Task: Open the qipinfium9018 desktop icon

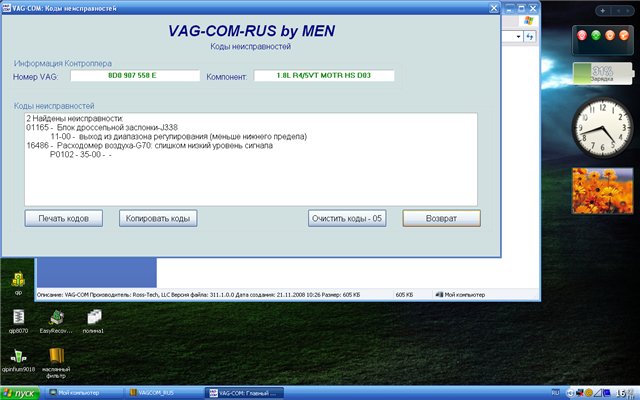Action: (x=18, y=357)
